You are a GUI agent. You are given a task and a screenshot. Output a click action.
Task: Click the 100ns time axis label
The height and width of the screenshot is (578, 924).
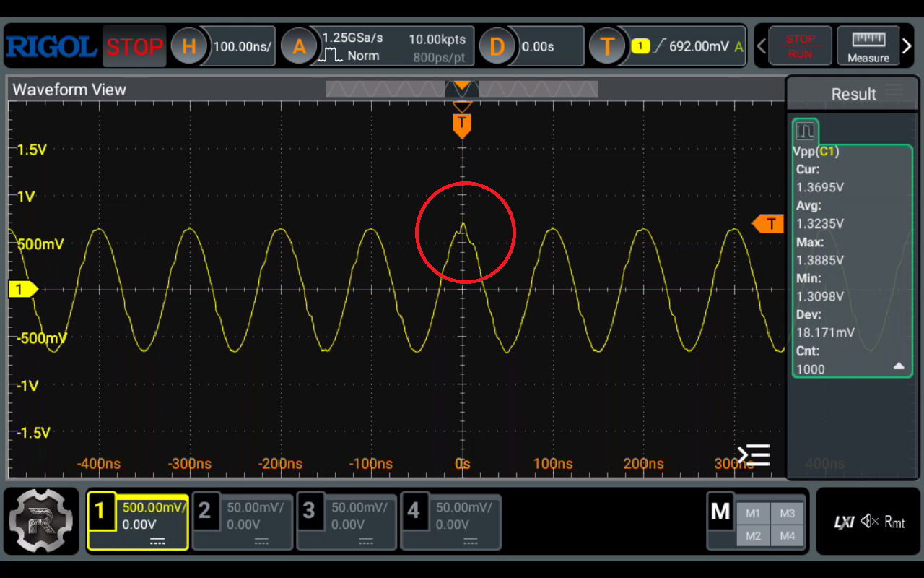[x=553, y=464]
